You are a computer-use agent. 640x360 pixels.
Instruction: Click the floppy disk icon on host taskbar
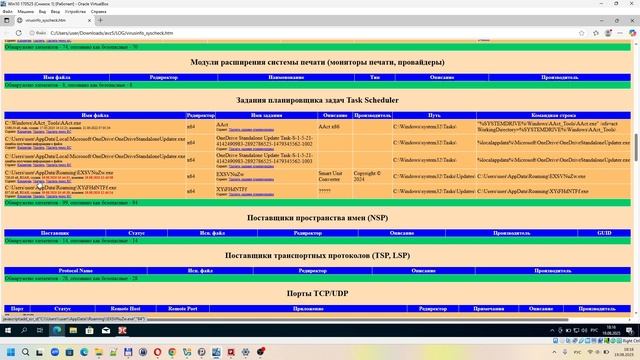pyautogui.click(x=128, y=352)
